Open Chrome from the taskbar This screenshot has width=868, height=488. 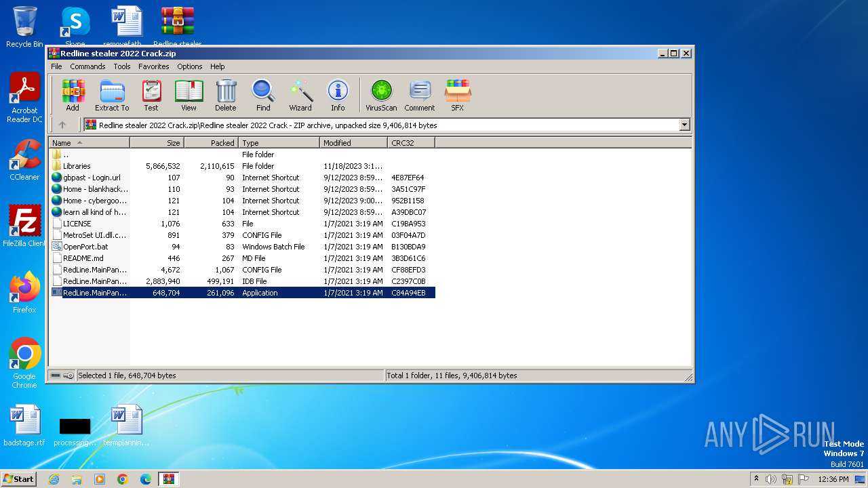[123, 479]
